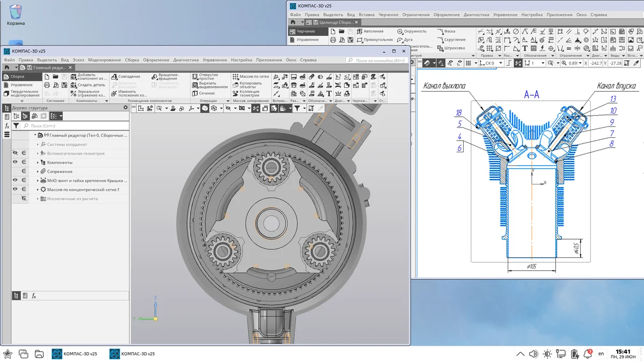644x362 pixels.
Task: Open the СК 0 coordinate system dropdown
Action: pos(500,63)
